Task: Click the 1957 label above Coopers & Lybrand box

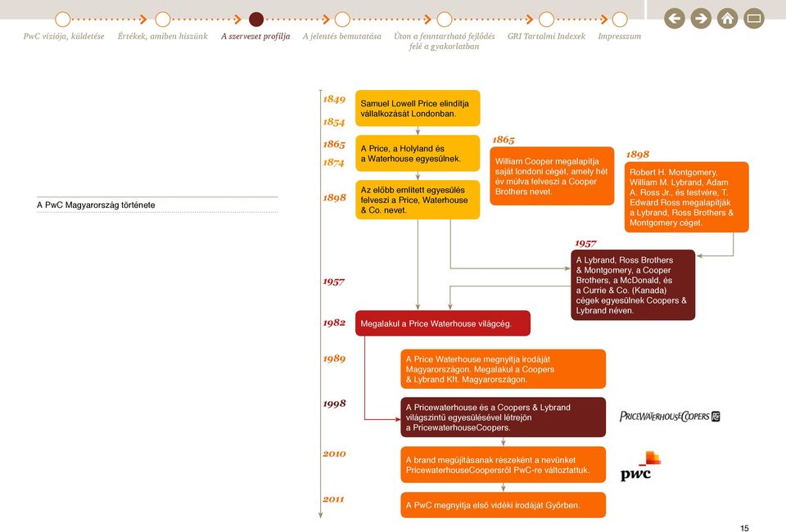Action: point(585,243)
